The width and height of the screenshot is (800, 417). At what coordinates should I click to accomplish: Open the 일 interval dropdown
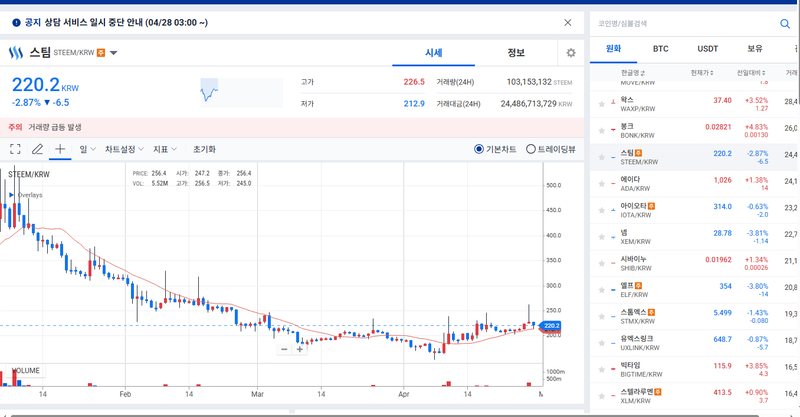[x=87, y=149]
